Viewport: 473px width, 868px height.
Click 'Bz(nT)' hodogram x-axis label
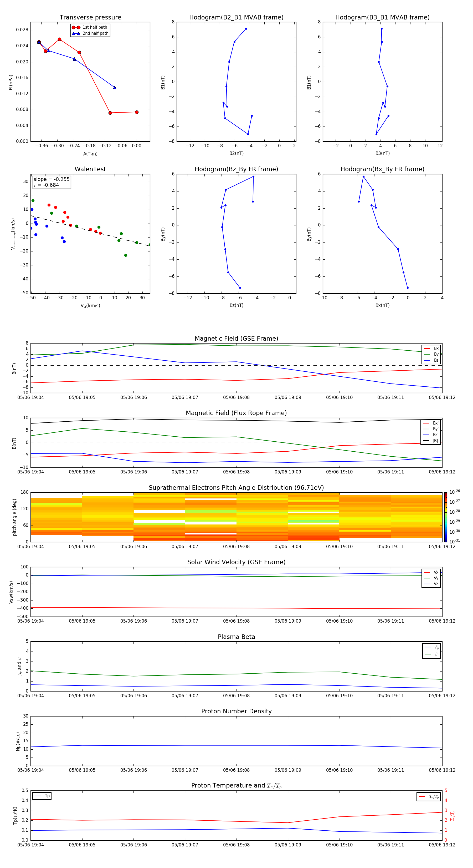pyautogui.click(x=236, y=305)
